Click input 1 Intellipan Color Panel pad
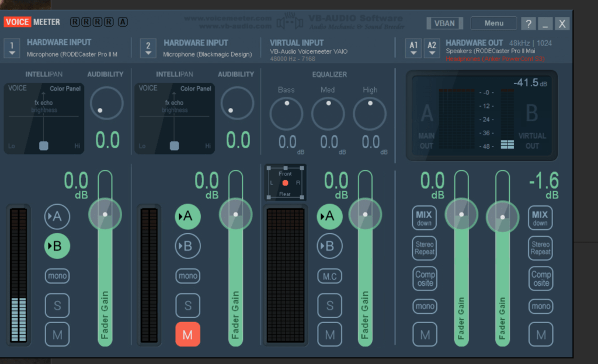Screen dimensions: 598x364 coord(44,118)
